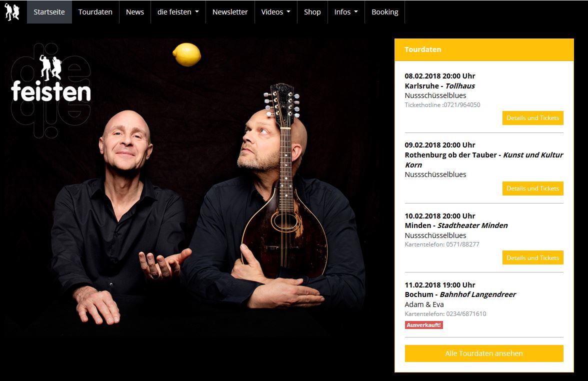Click the Bochum - Bahnhof Langendreer title
The width and height of the screenshot is (588, 381).
pyautogui.click(x=460, y=294)
